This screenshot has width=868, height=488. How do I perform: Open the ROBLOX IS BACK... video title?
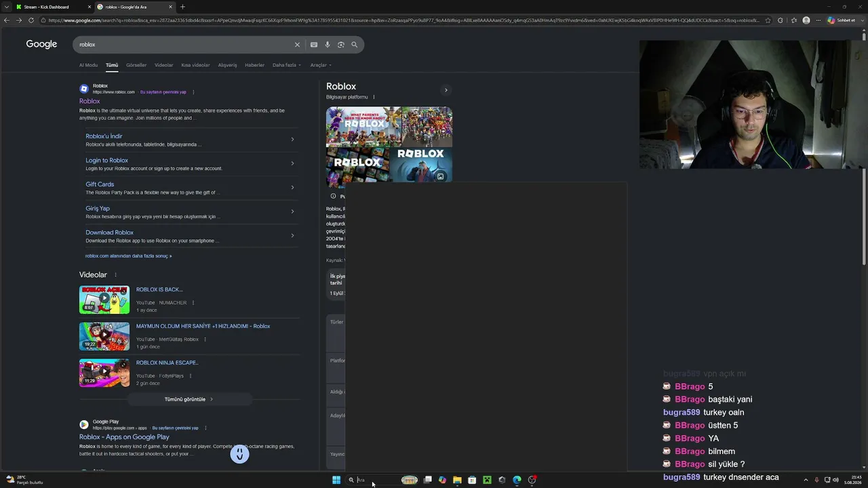click(159, 290)
